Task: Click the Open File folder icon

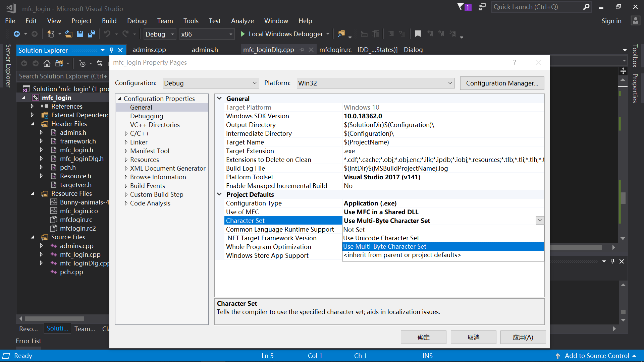Action: point(68,34)
